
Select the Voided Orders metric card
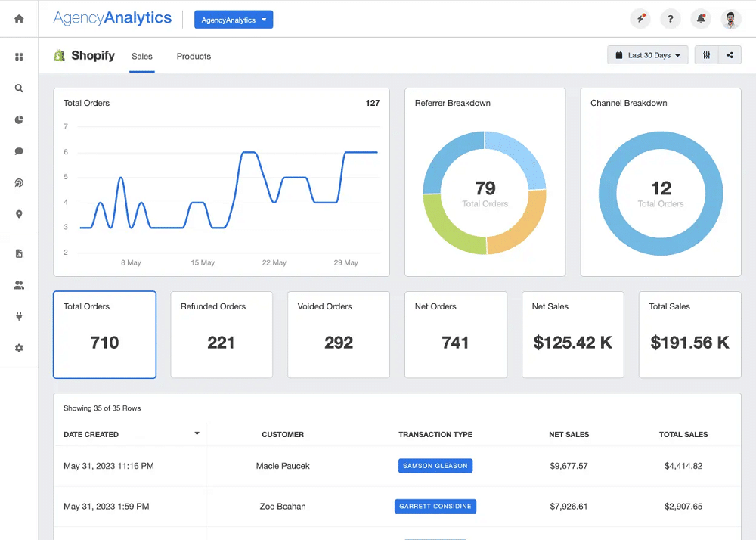pyautogui.click(x=338, y=334)
